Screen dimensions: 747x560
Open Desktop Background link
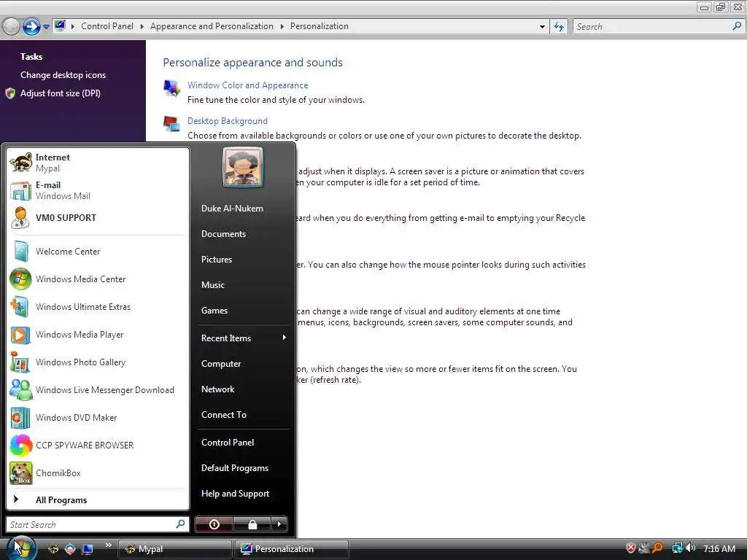click(228, 121)
